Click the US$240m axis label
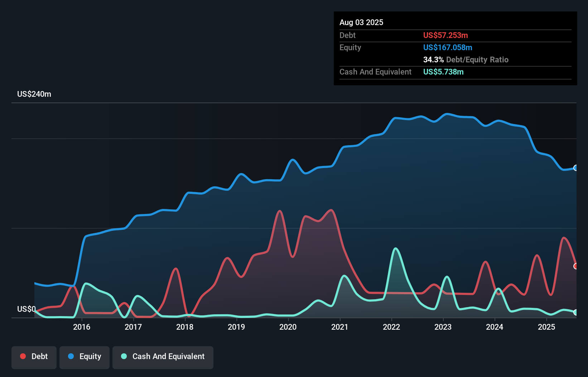 34,94
